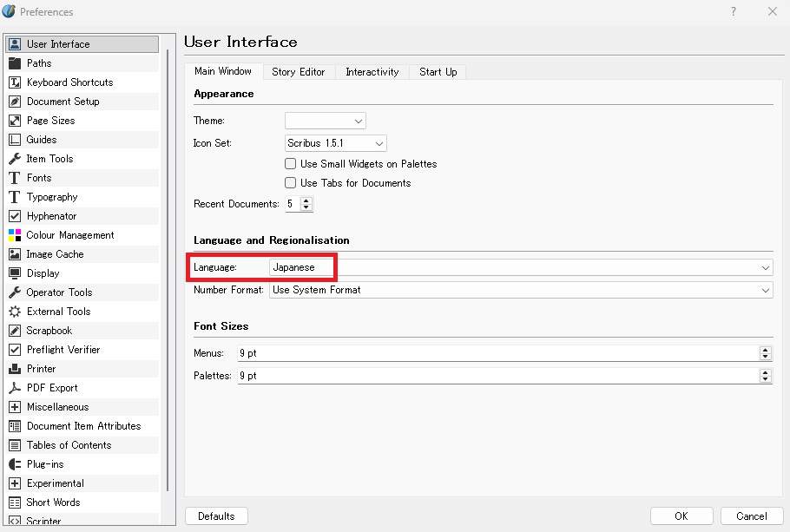Open the Start Up tab

click(438, 72)
